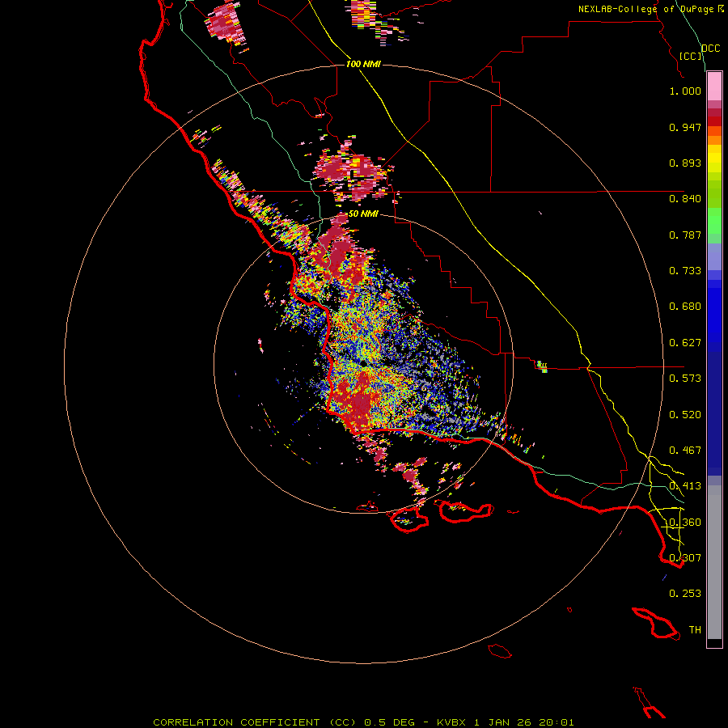
Task: Click the 0.840 scale value
Action: (685, 199)
